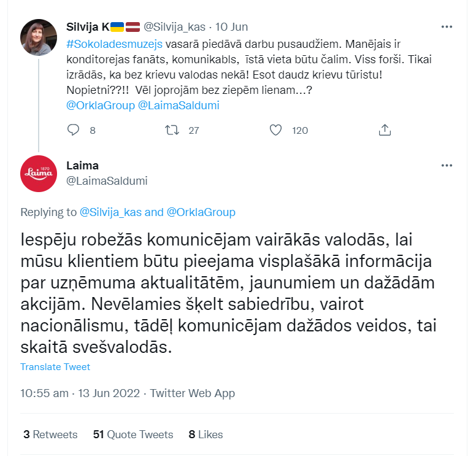Image resolution: width=476 pixels, height=456 pixels.
Task: View the 51 Quote Tweets list
Action: point(133,435)
